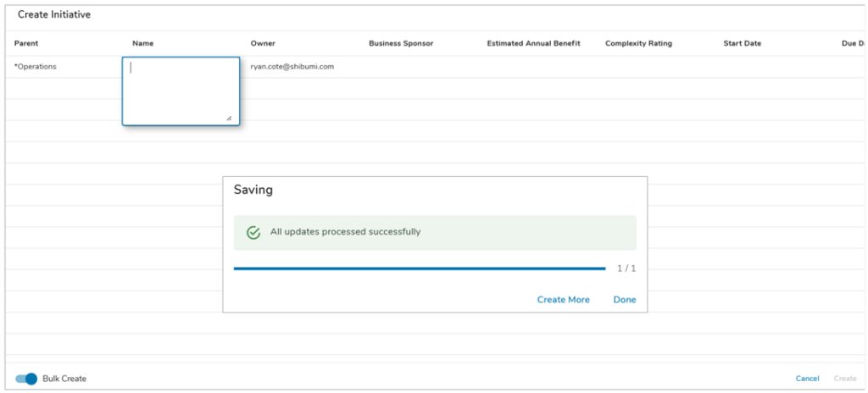This screenshot has width=868, height=393.
Task: Click into the Name text area
Action: tap(181, 91)
